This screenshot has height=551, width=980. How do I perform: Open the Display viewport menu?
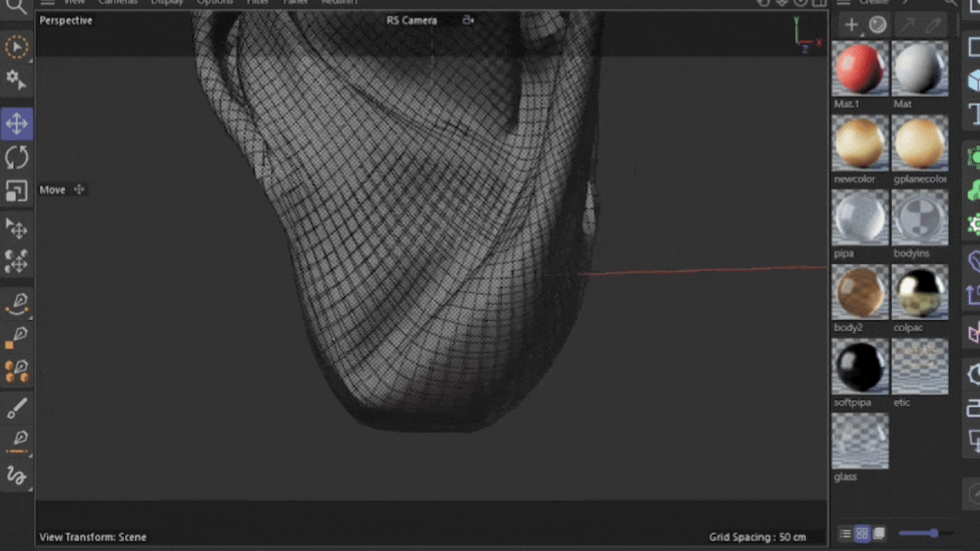(167, 3)
